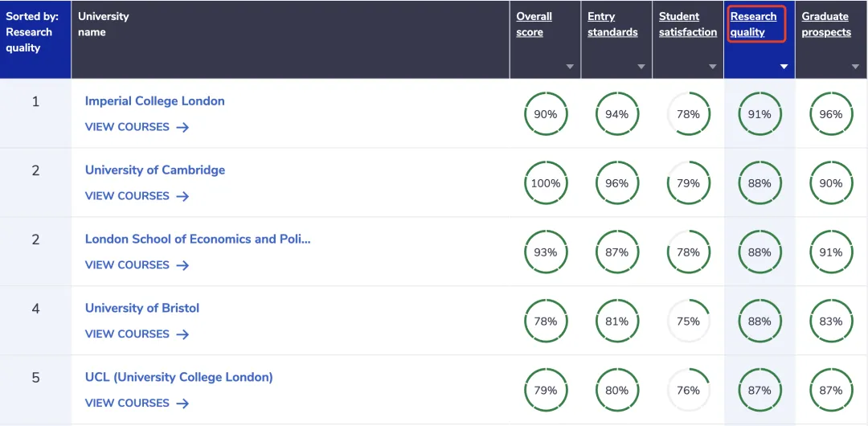Sort by the Research quality header

pyautogui.click(x=753, y=24)
